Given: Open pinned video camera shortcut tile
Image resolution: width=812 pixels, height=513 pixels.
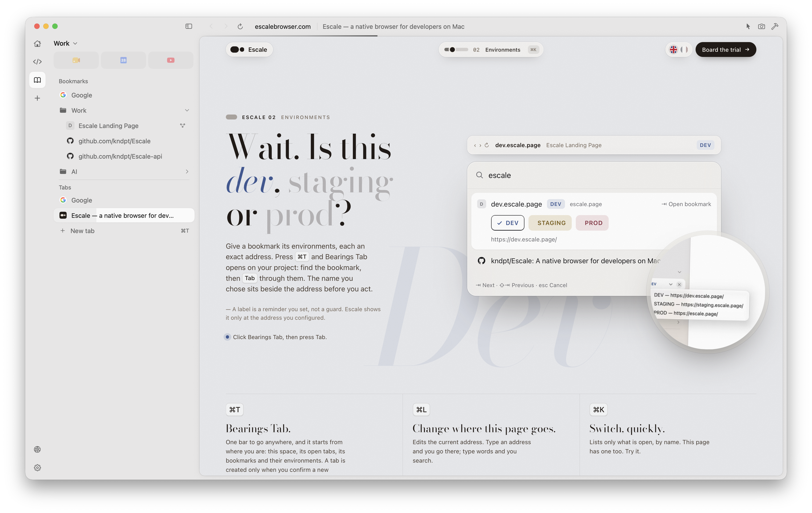Looking at the screenshot, I should point(76,60).
